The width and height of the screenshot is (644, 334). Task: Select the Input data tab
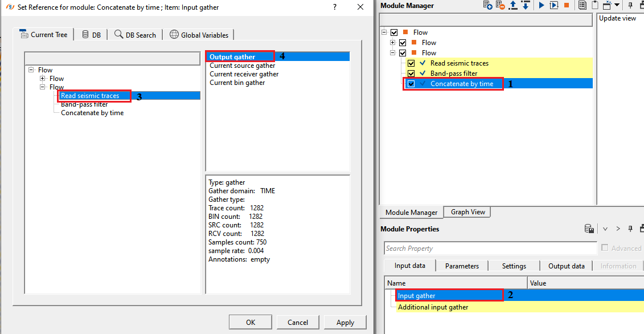tap(409, 266)
